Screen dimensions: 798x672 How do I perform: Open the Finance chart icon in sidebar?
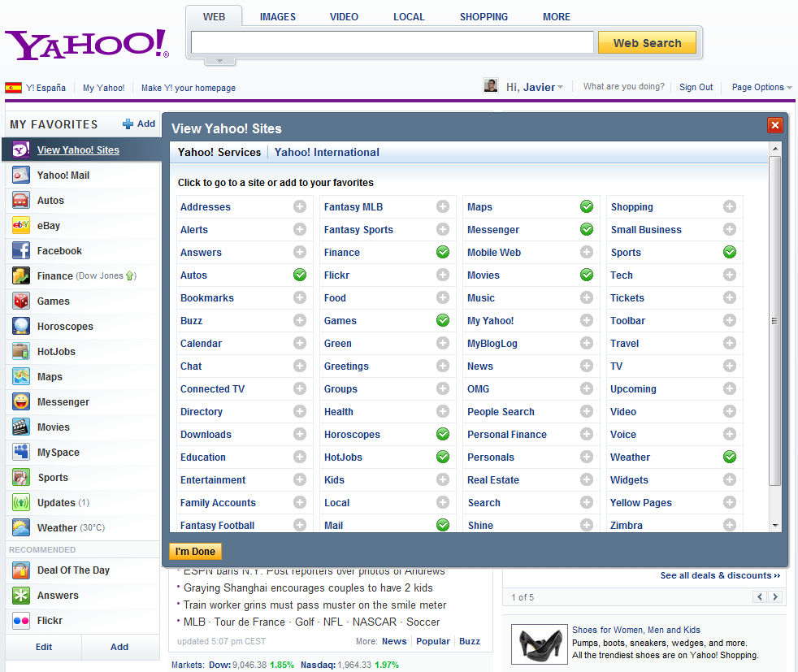tap(21, 275)
